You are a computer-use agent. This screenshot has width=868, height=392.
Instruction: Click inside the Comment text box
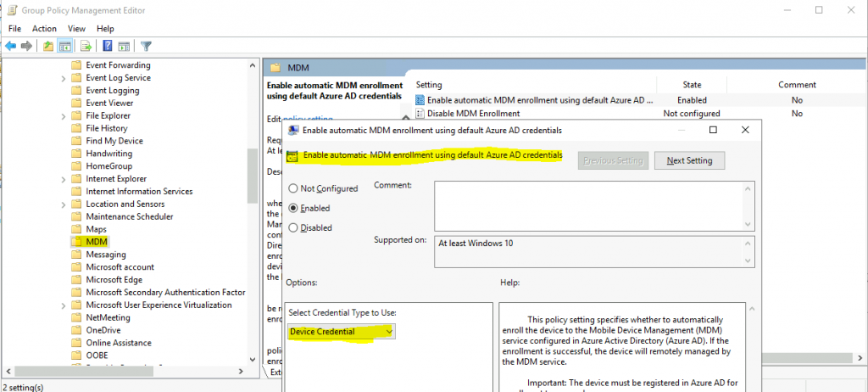coord(590,205)
